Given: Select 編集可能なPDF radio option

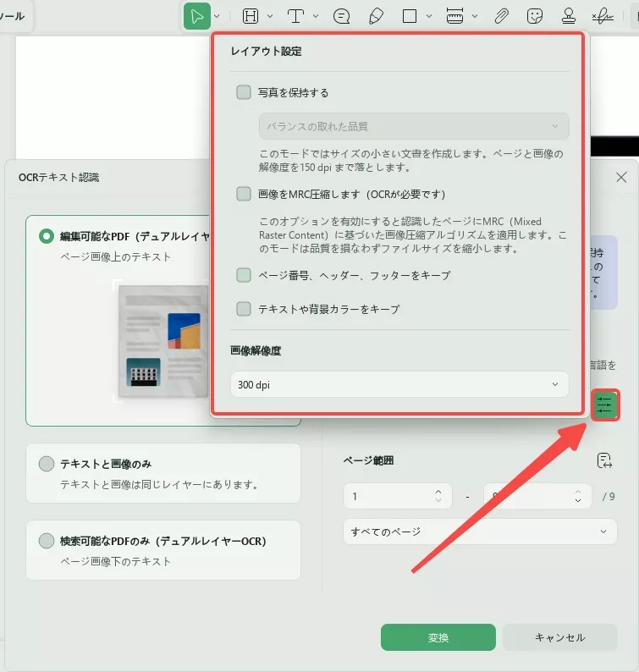Looking at the screenshot, I should coord(47,236).
